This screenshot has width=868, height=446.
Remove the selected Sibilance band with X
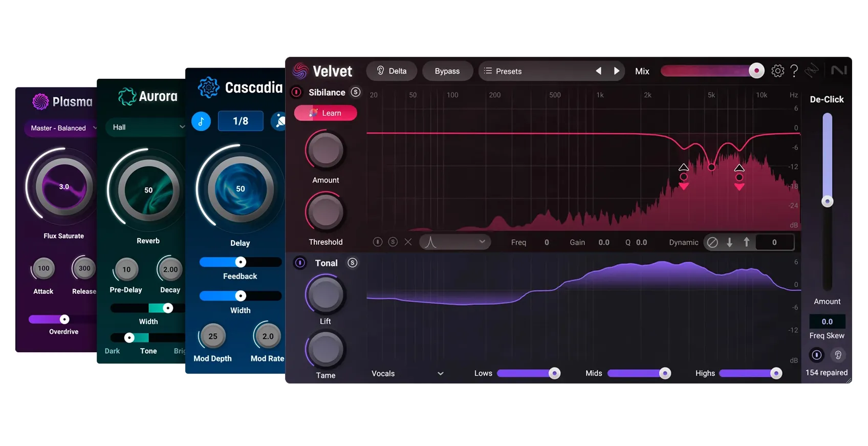408,242
